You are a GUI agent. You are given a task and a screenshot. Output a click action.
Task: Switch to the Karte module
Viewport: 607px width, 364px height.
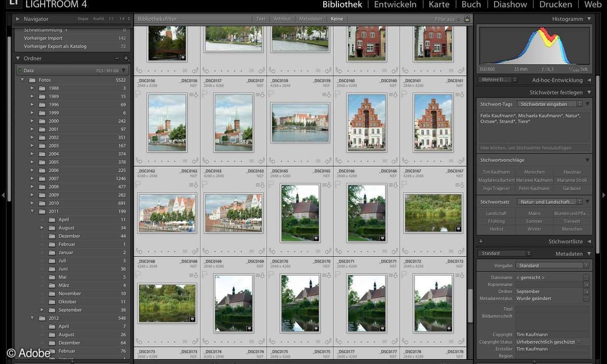click(x=439, y=5)
